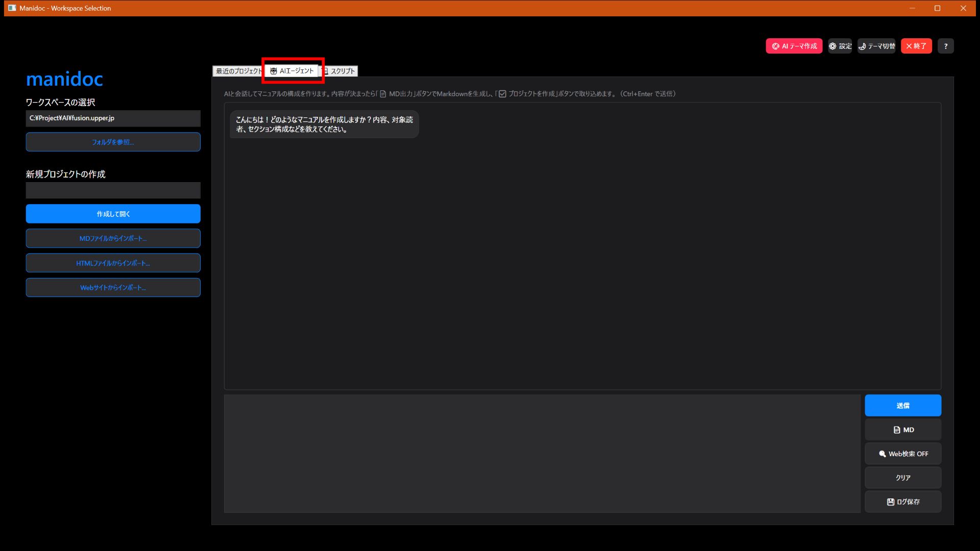Open help with the question mark button
The height and width of the screenshot is (551, 980).
(x=945, y=46)
